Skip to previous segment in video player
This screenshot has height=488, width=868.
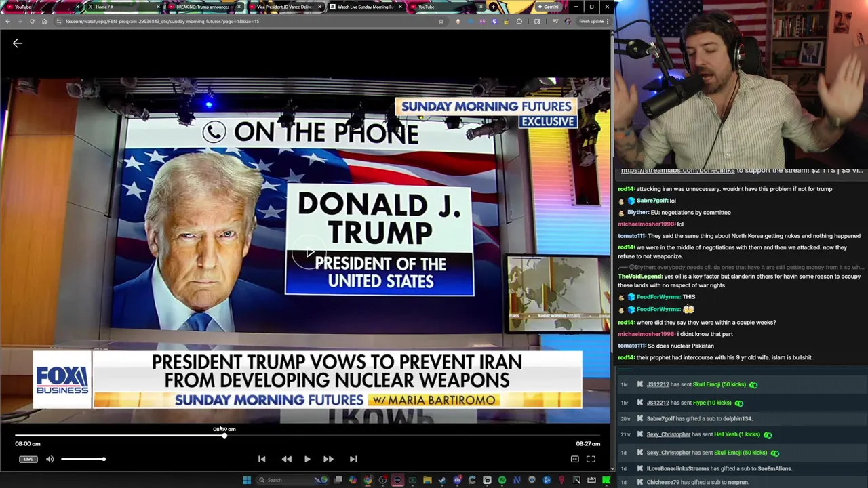pyautogui.click(x=262, y=459)
